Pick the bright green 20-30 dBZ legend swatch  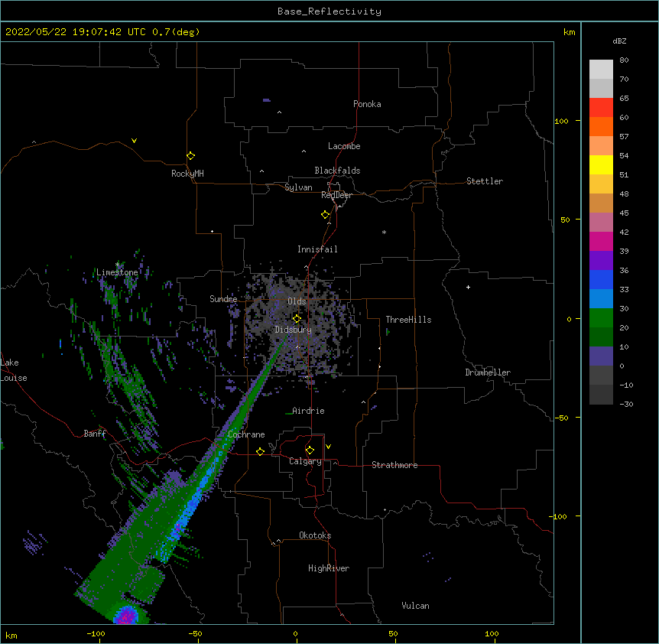[601, 318]
